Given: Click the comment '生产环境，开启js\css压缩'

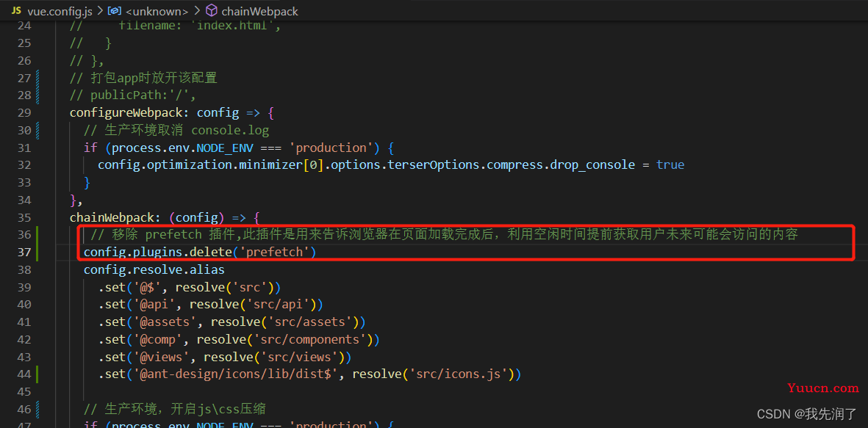Looking at the screenshot, I should tap(175, 409).
